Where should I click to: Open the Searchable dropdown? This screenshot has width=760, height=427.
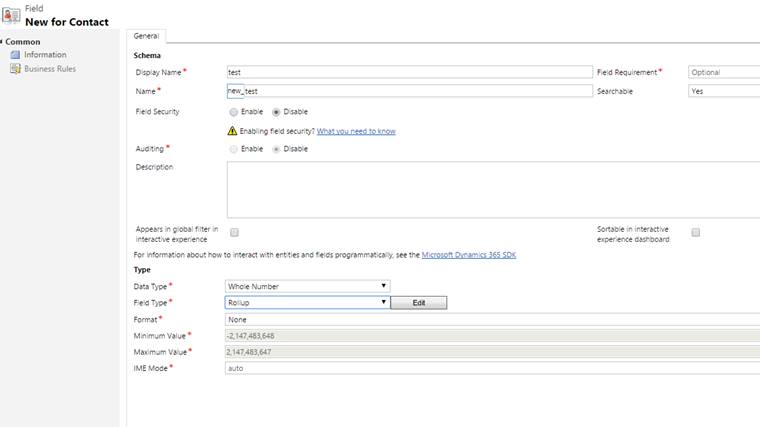(724, 91)
